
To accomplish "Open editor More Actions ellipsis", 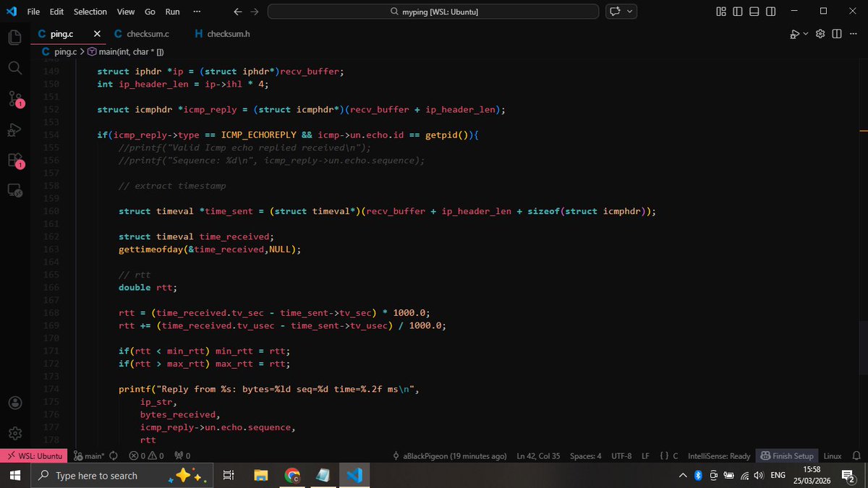I will point(854,34).
